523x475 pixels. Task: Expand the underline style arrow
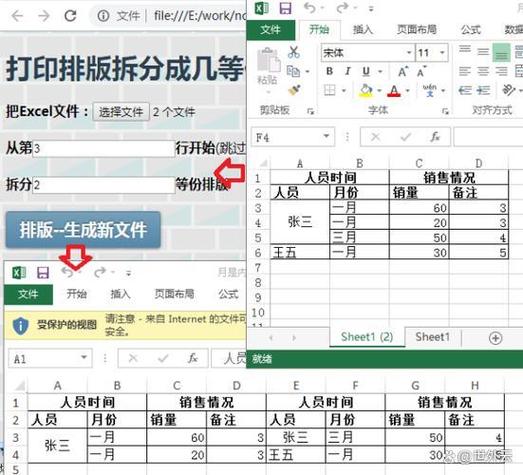click(x=380, y=71)
